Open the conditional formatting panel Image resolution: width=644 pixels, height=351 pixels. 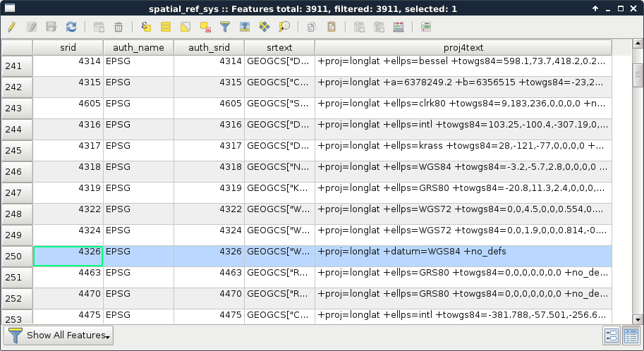point(425,27)
